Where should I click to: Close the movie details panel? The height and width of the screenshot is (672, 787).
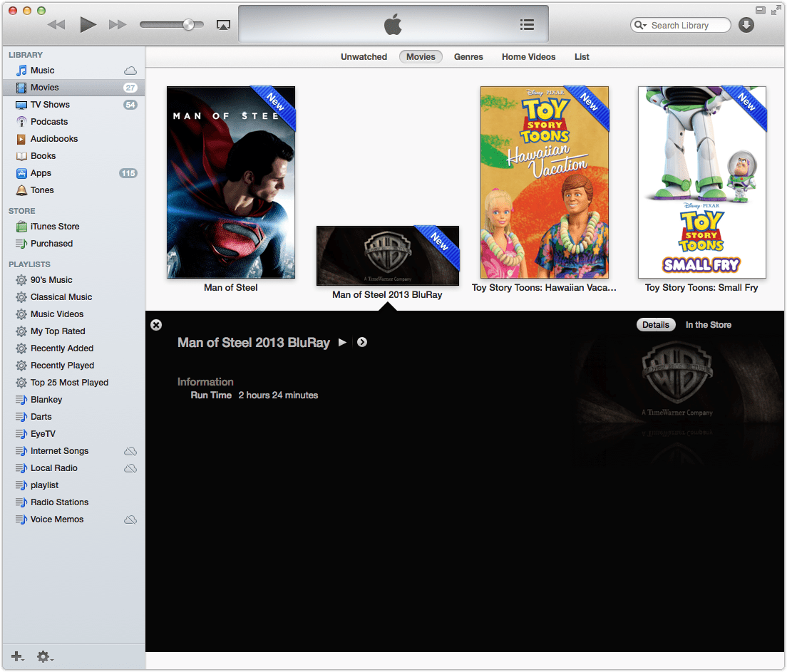click(156, 325)
